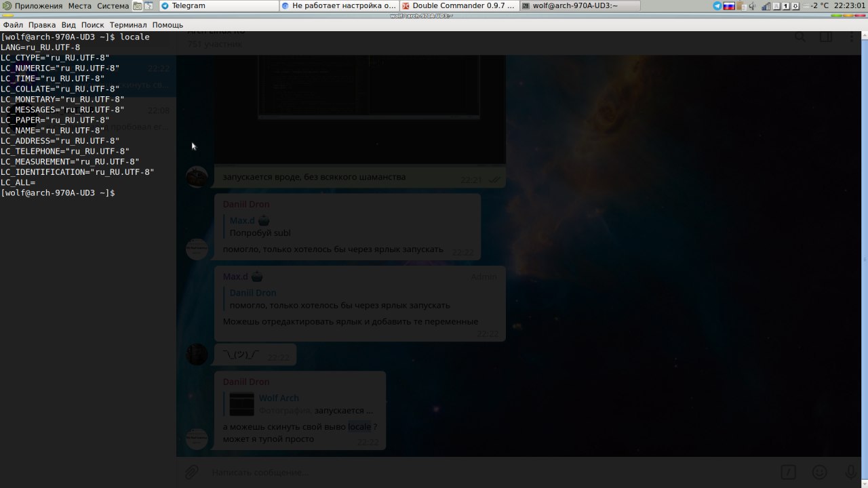Click the Telegram attach paperclip icon

point(192,472)
